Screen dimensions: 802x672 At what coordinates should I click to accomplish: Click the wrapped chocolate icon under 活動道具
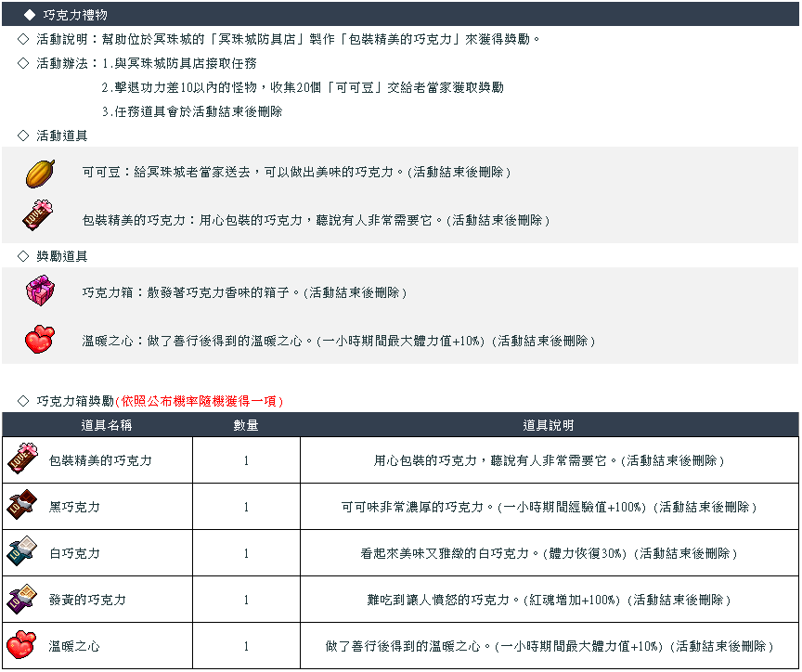pos(40,216)
